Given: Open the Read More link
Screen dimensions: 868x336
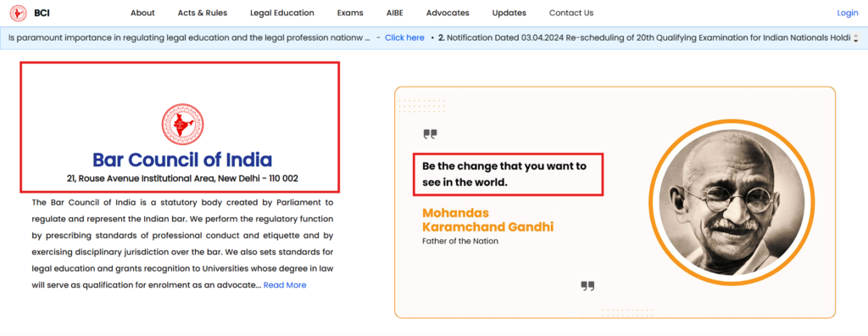Looking at the screenshot, I should 285,285.
